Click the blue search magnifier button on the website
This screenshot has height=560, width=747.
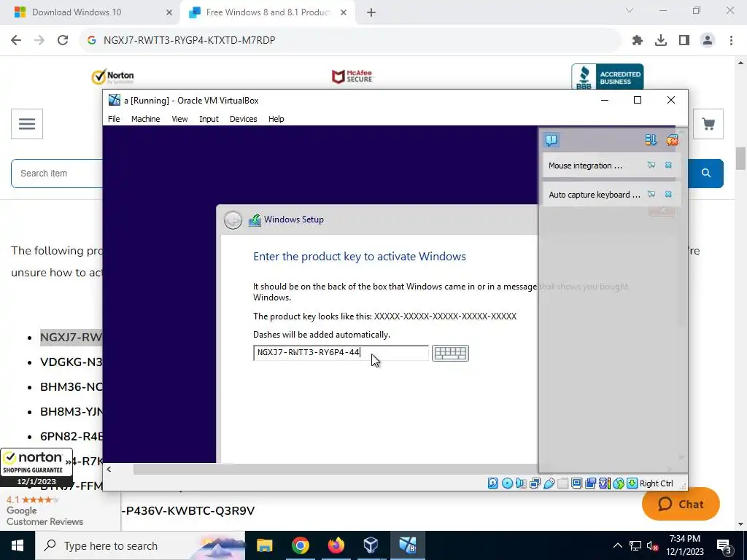point(706,174)
